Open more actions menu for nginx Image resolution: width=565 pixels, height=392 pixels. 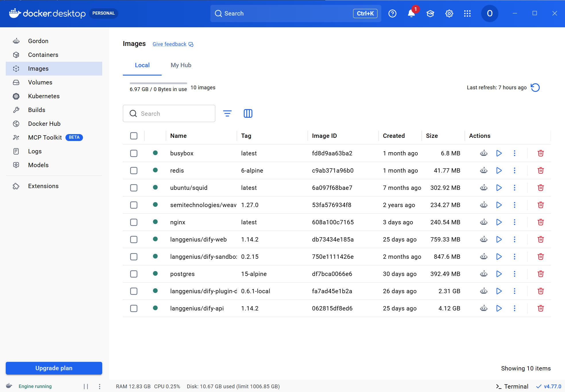[x=514, y=222]
